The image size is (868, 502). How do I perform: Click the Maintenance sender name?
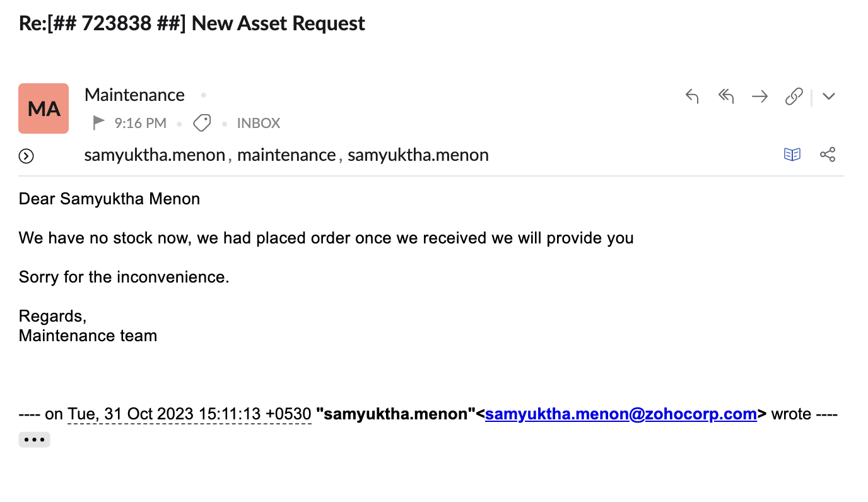(134, 95)
